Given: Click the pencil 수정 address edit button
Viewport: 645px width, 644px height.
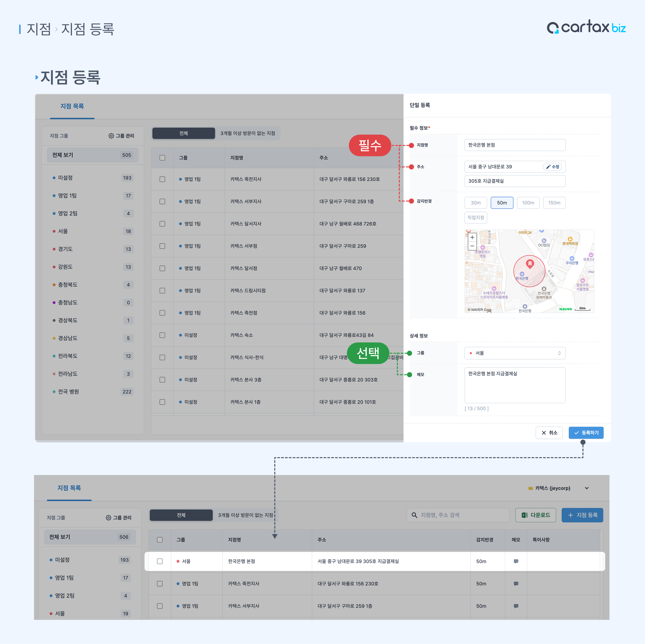Looking at the screenshot, I should 552,167.
